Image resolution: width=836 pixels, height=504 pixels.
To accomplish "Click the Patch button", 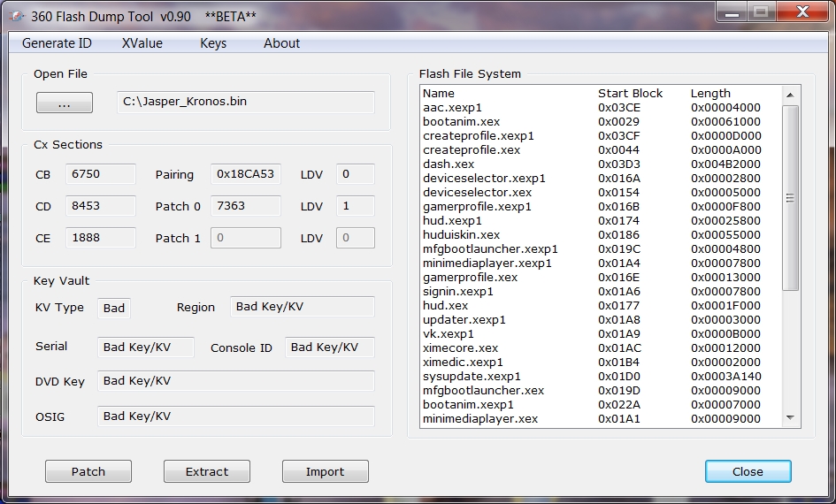I will click(x=88, y=471).
